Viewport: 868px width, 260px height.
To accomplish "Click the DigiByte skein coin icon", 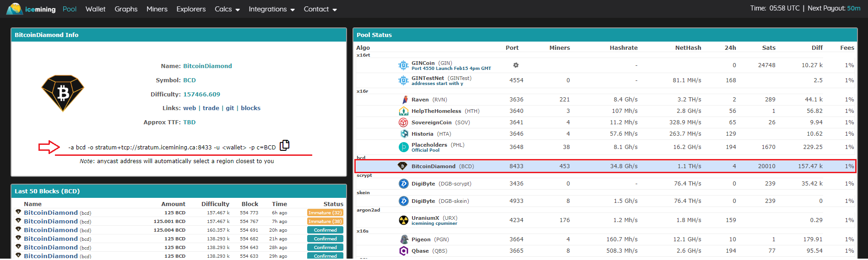I will click(x=403, y=201).
